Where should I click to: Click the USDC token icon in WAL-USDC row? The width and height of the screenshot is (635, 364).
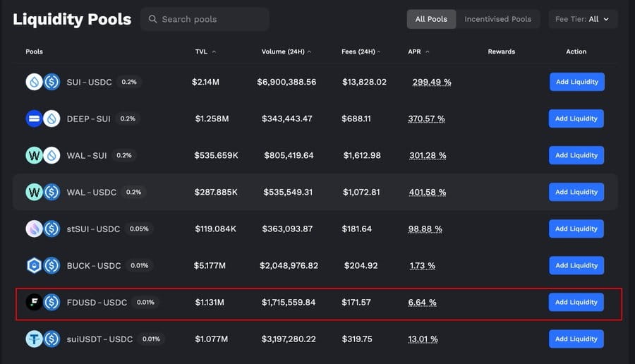point(52,192)
